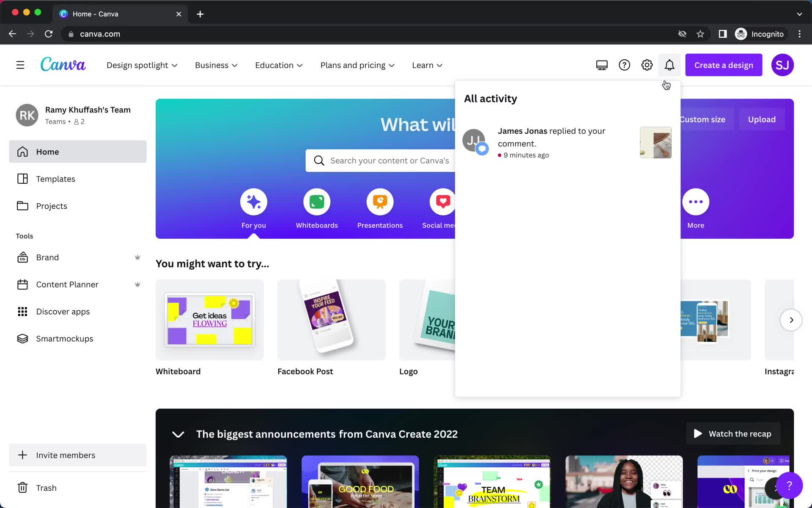Open the Logo suggestion thumbnail
Image resolution: width=812 pixels, height=508 pixels.
coord(427,320)
